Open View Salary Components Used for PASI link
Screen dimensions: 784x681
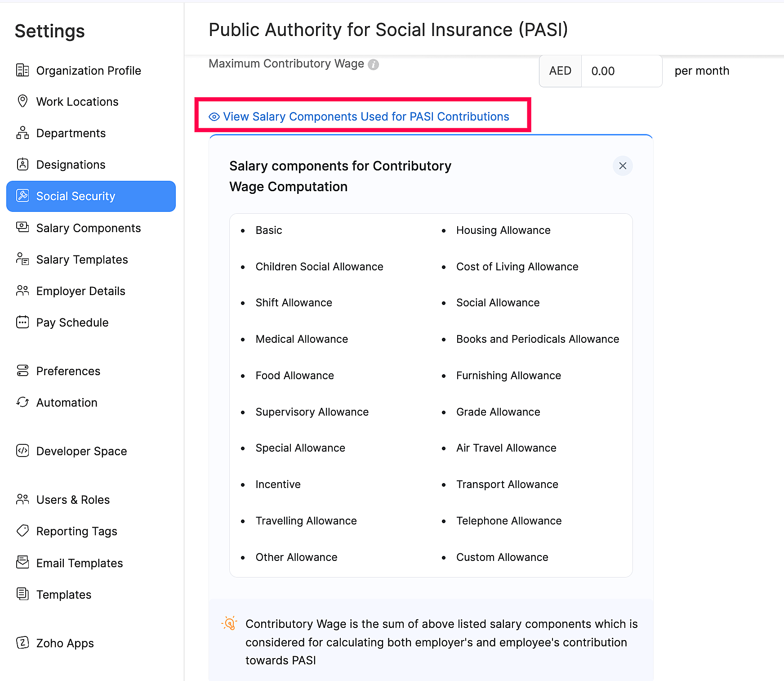tap(366, 117)
